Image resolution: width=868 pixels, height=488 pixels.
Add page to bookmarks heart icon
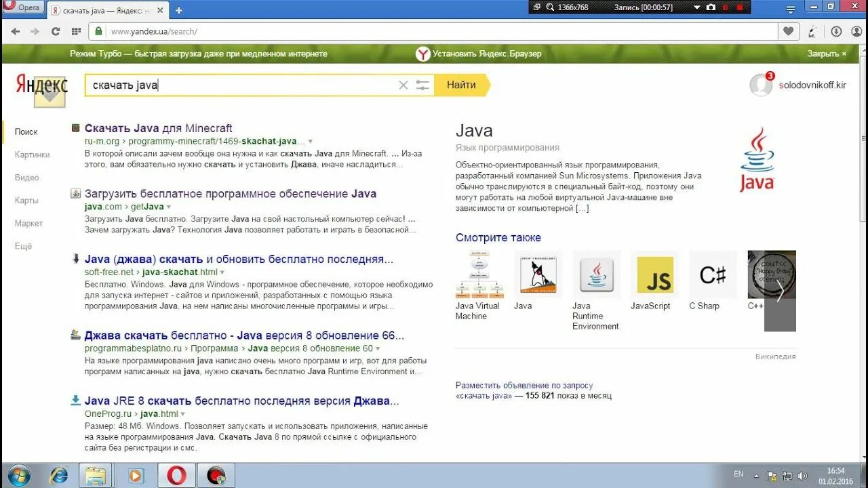pos(788,31)
